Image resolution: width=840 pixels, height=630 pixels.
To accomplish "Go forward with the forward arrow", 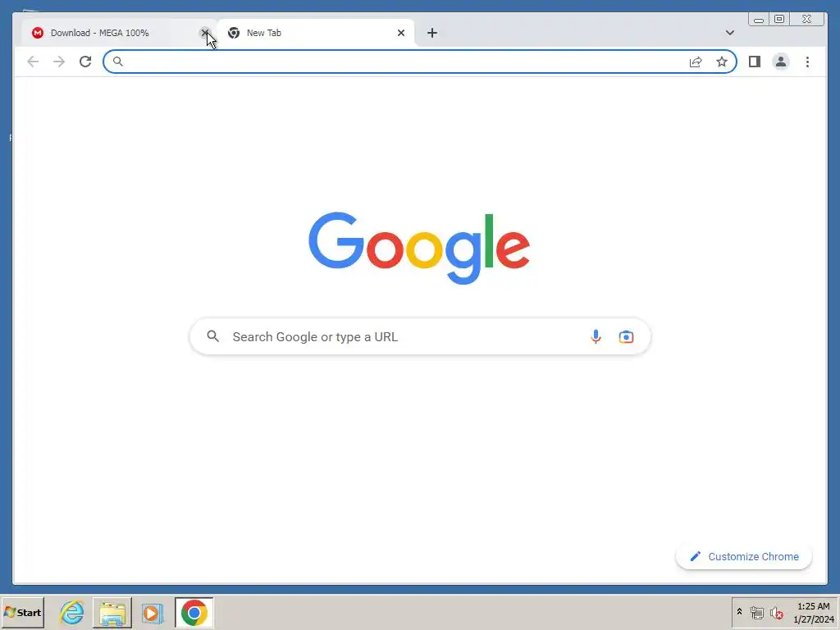I will 59,62.
